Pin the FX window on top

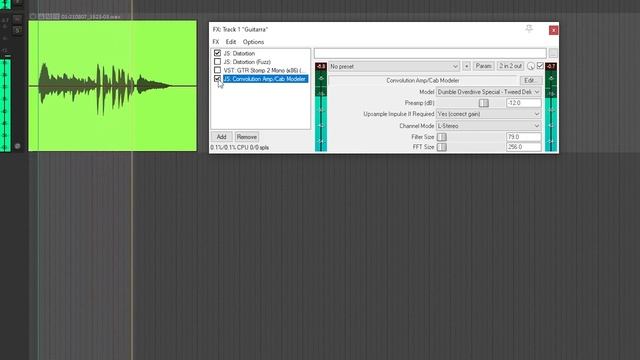(529, 29)
